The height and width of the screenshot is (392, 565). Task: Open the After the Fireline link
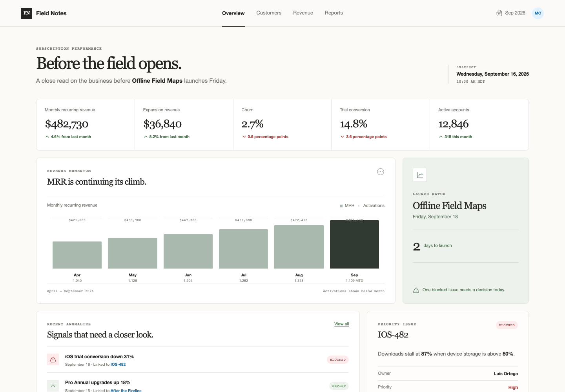(x=126, y=390)
